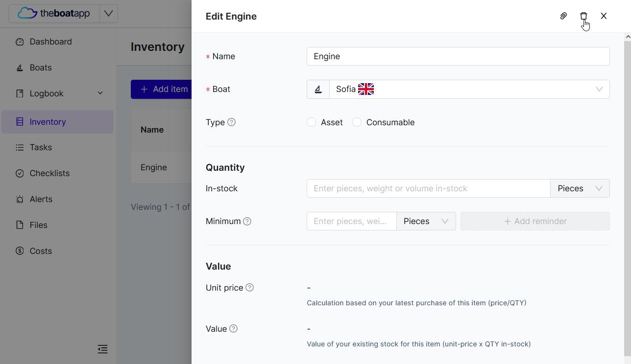
Task: Click the Name column header
Action: click(152, 130)
